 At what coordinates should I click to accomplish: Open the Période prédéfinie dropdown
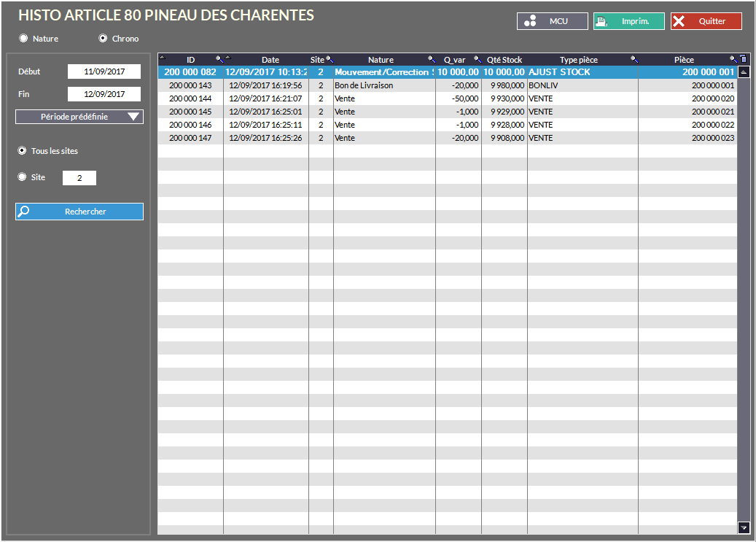pyautogui.click(x=79, y=117)
